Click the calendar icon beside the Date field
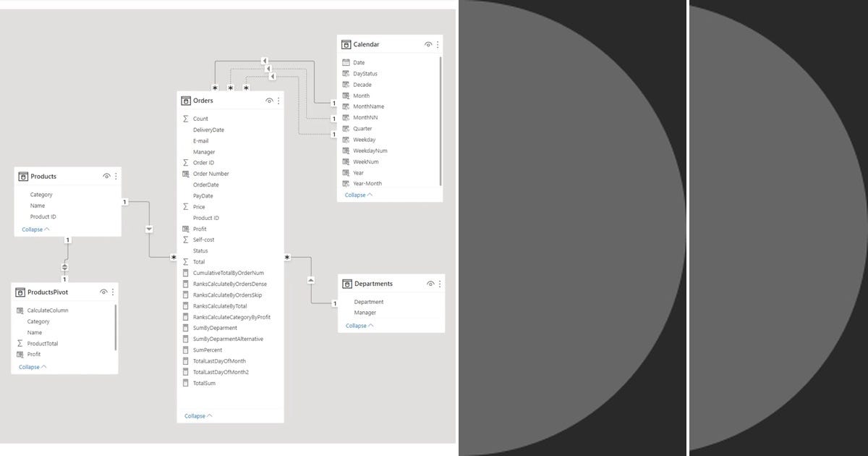This screenshot has width=868, height=456. tap(346, 62)
